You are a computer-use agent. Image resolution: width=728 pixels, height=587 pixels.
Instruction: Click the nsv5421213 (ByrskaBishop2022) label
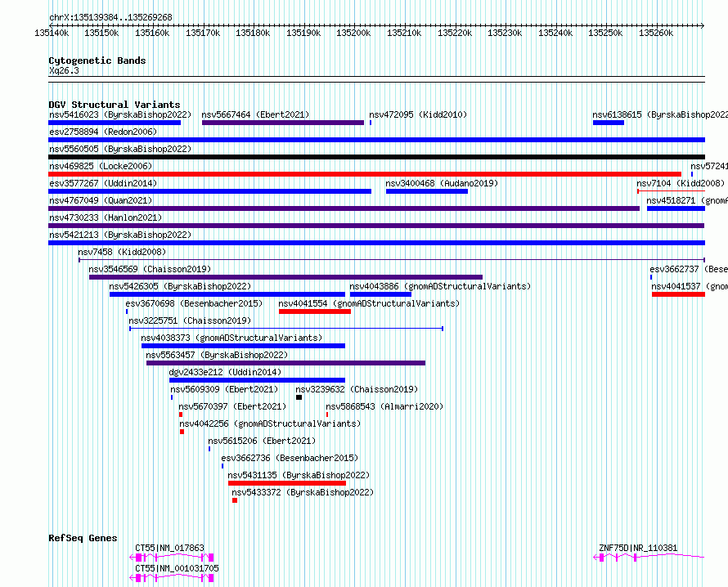click(x=120, y=235)
